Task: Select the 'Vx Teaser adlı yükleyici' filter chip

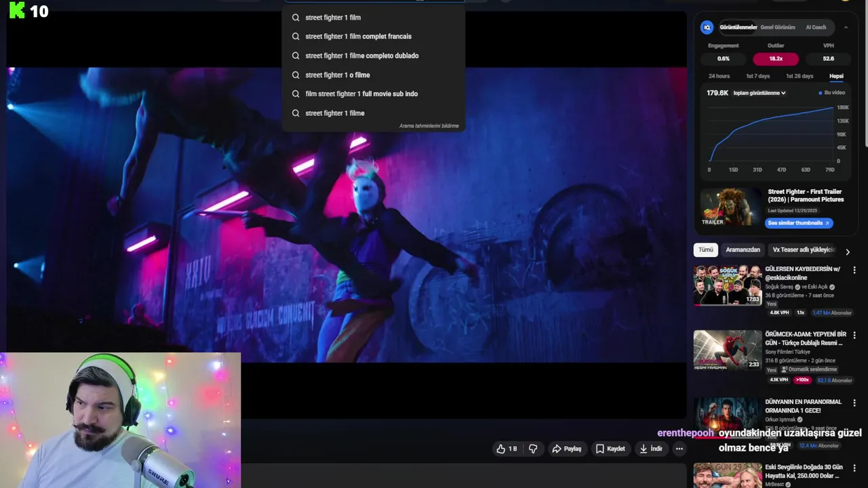Action: tap(804, 250)
